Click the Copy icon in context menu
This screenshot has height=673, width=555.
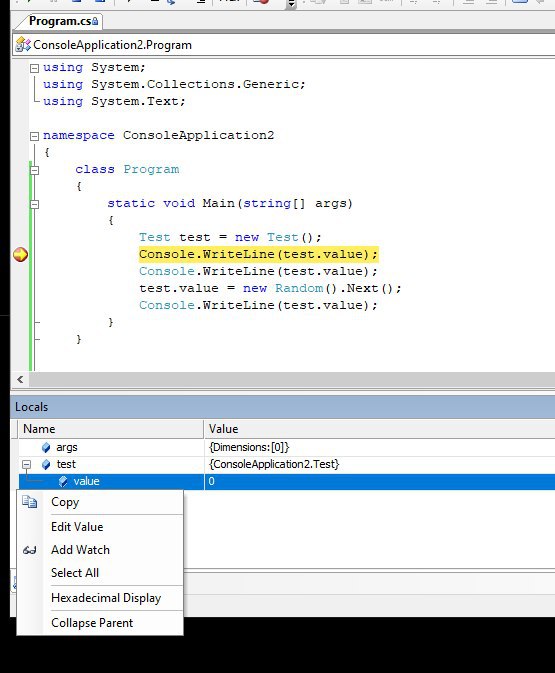coord(30,501)
